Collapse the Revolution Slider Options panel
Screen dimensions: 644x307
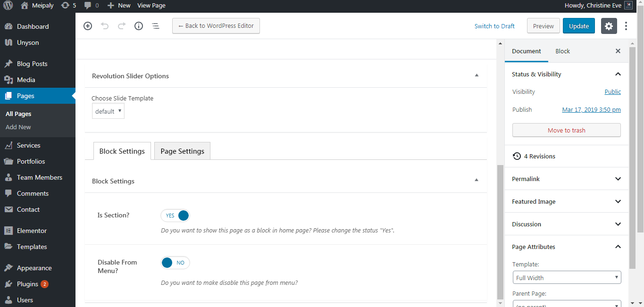pos(477,75)
